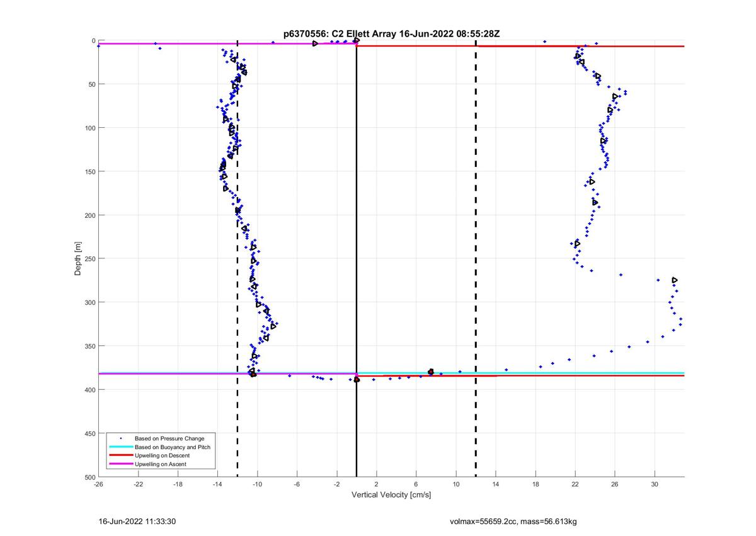Screen dimensions: 756x536
Task: Select the 'Vertical Velocity [cm/s]' x-axis label
Action: pyautogui.click(x=391, y=495)
